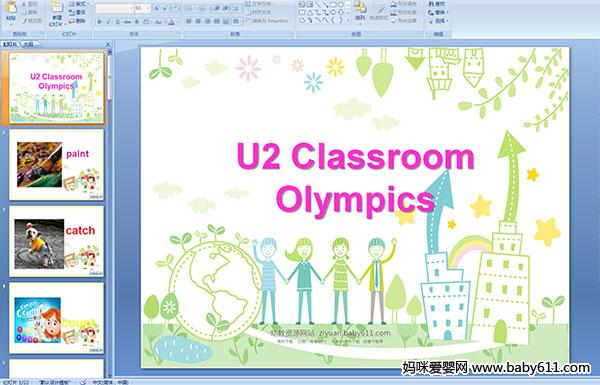
Task: Justify the text alignment
Action: (217, 21)
